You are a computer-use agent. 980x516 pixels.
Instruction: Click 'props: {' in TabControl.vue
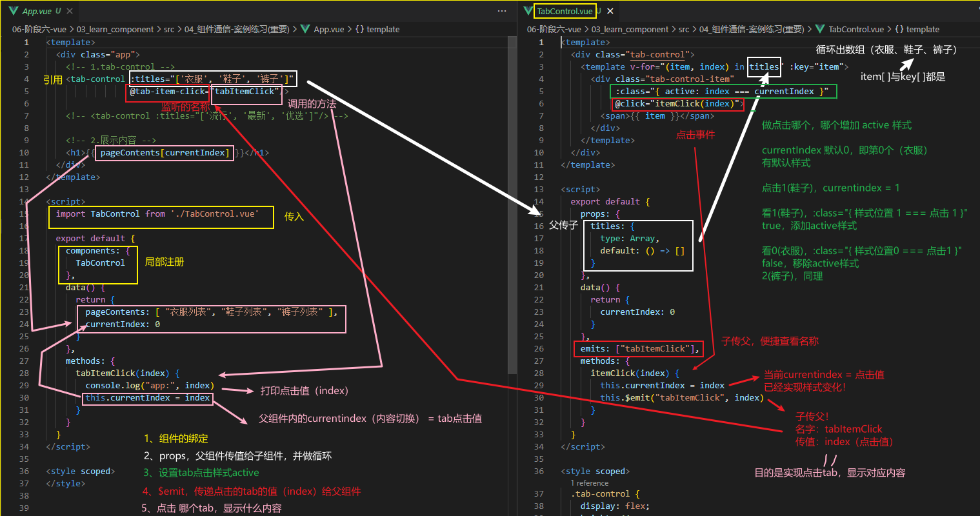point(600,213)
